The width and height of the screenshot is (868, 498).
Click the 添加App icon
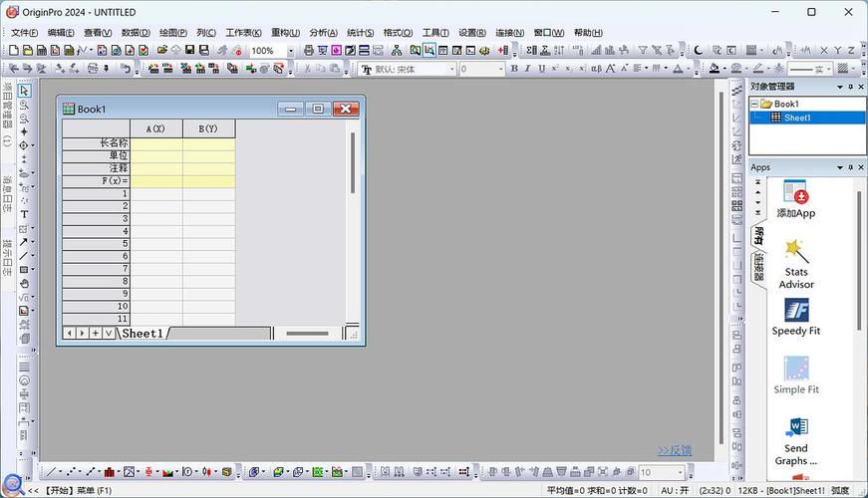click(796, 199)
